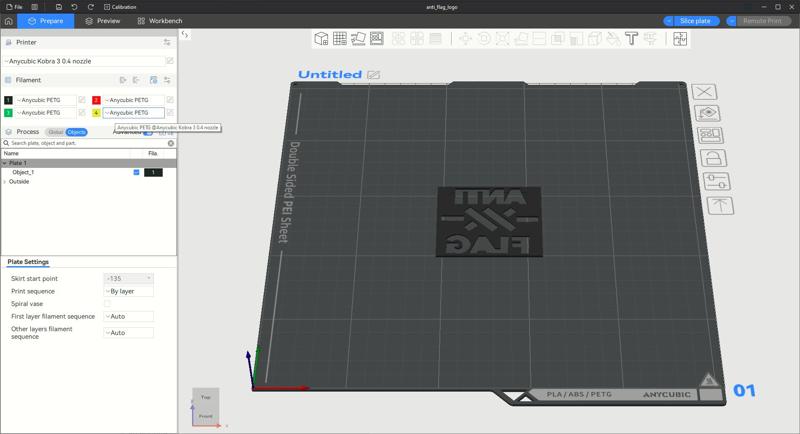Switch process scope to Global
This screenshot has height=434, width=800.
[55, 132]
